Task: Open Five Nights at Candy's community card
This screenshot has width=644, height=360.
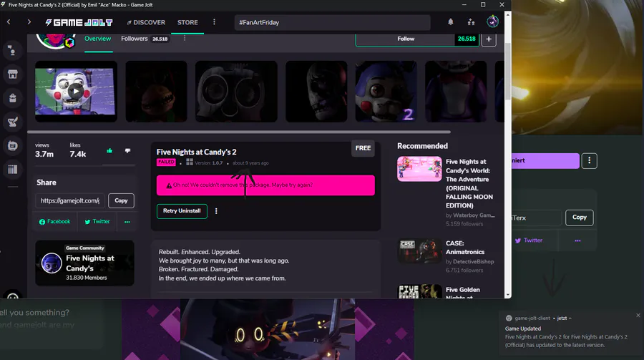Action: click(x=84, y=263)
